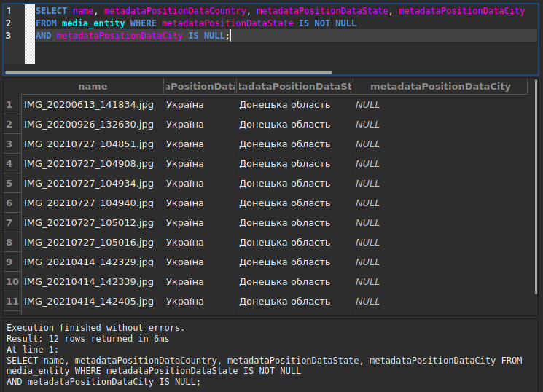The image size is (543, 392).
Task: Select row header number 5
Action: click(12, 183)
